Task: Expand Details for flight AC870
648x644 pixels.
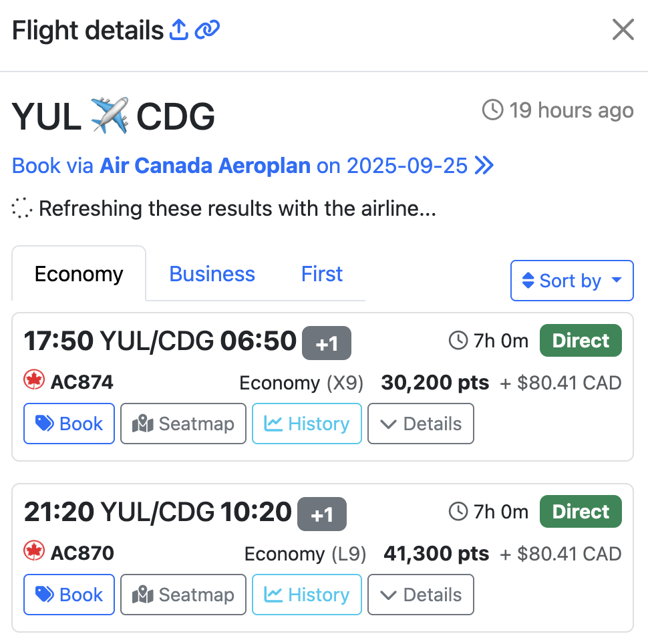Action: click(x=421, y=595)
